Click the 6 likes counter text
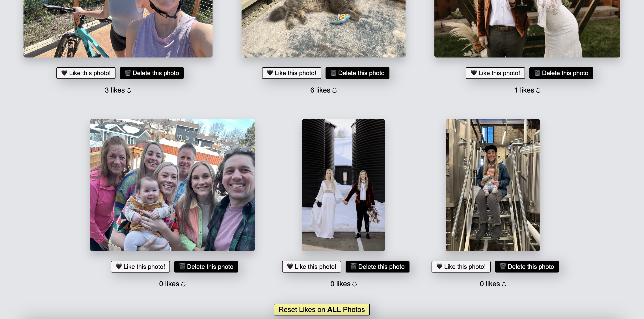The height and width of the screenshot is (319, 644). (324, 90)
